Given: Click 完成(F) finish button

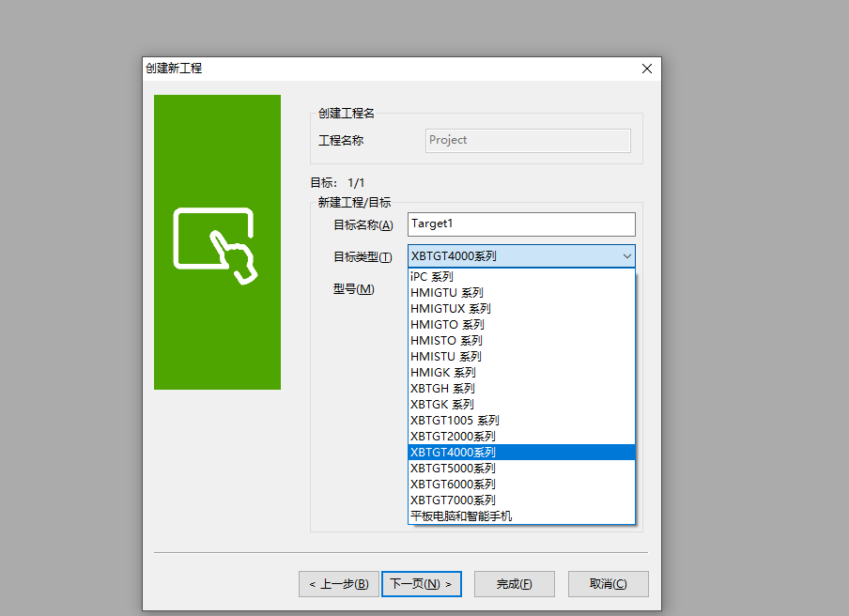Looking at the screenshot, I should point(515,584).
